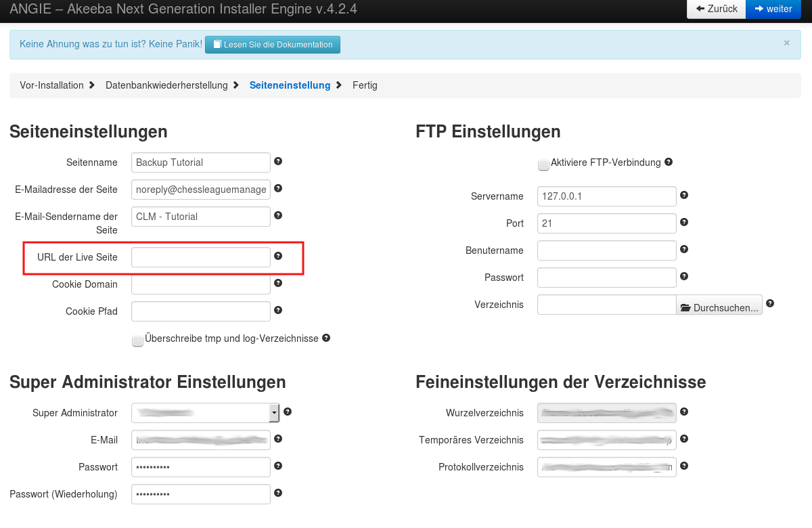Click help icon next to Seitenname field
Viewport: 812px width, 528px height.
(x=278, y=162)
